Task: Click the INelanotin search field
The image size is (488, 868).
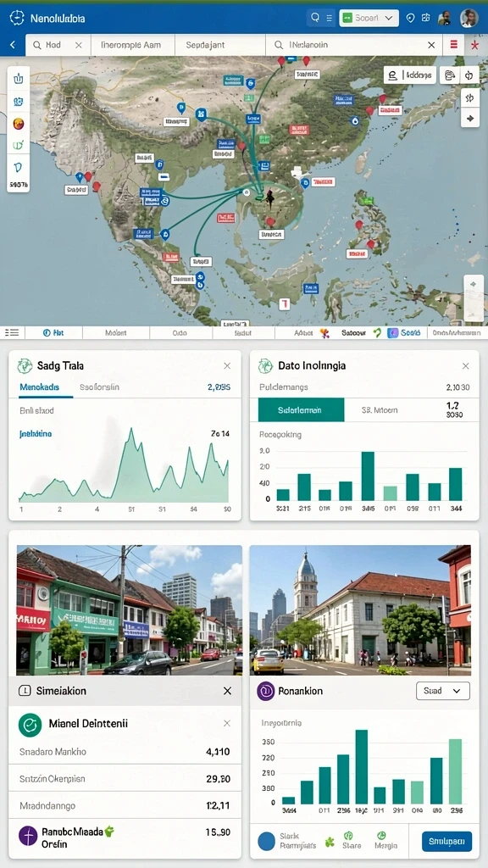Action: (354, 45)
